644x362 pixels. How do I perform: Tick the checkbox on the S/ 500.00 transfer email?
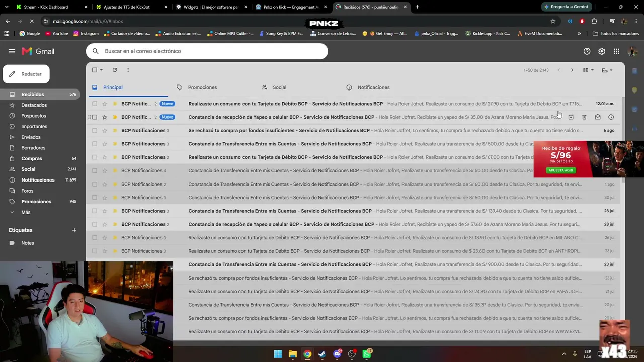(95, 144)
